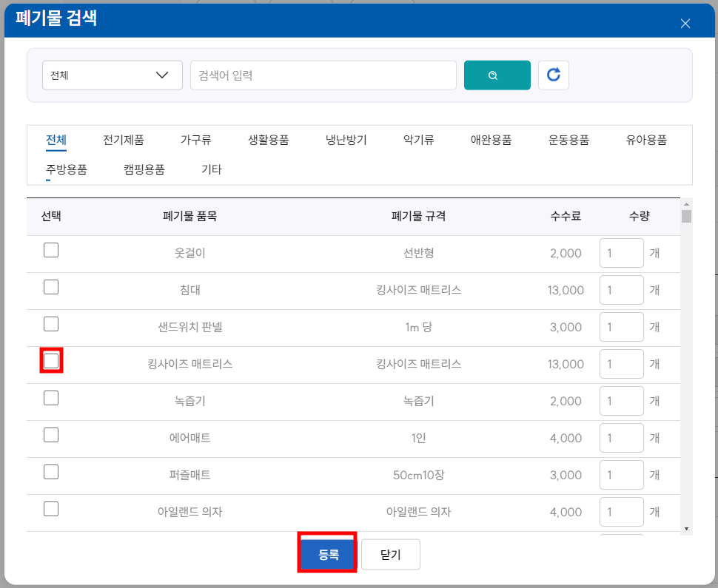Check the 퍼즐매트 row checkbox

[x=50, y=475]
